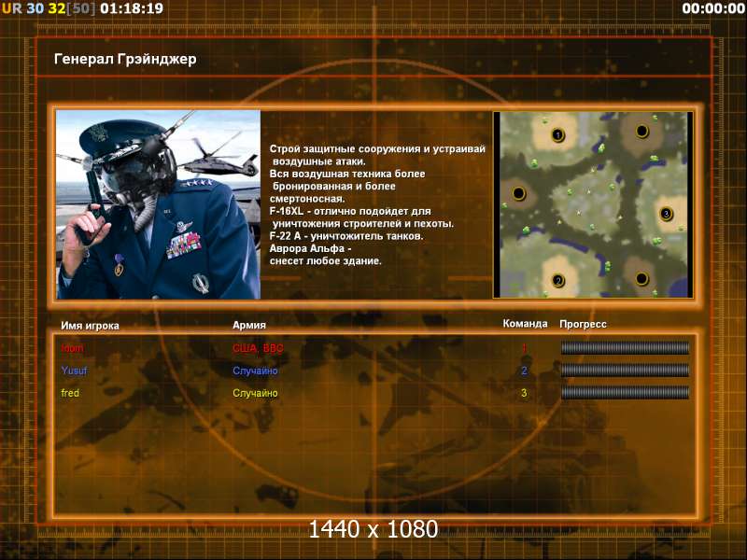Click General Granger's portrait image

click(x=158, y=204)
